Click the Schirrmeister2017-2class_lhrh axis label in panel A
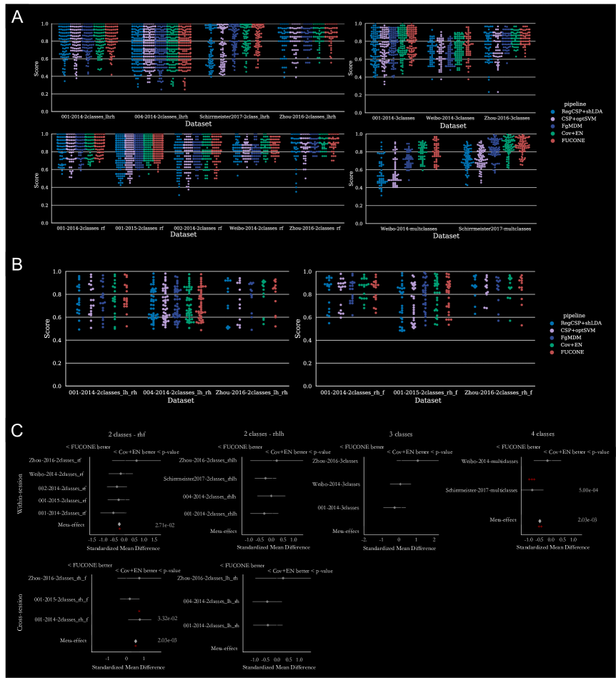 click(234, 116)
